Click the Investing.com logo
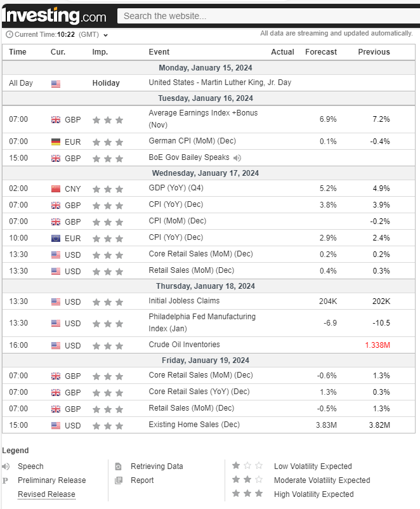 [x=55, y=15]
